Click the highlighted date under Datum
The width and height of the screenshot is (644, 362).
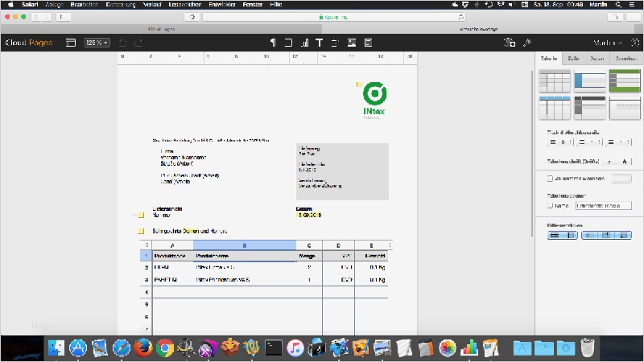point(309,215)
